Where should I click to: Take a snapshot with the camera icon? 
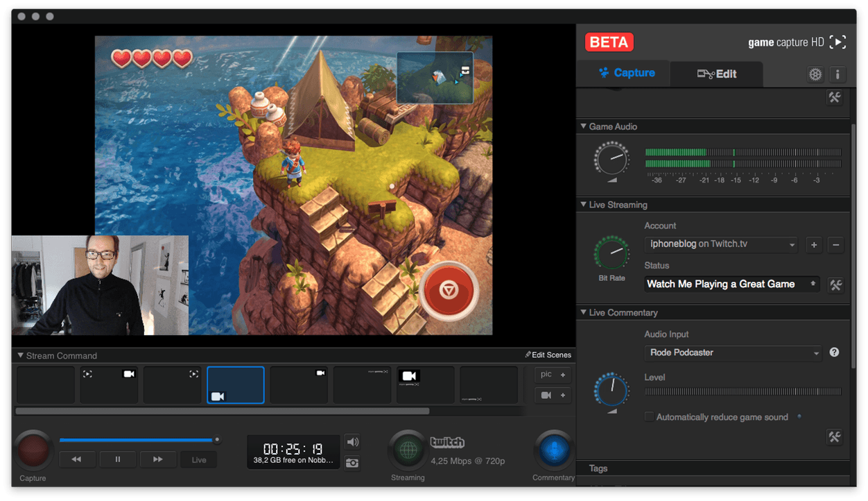tap(352, 462)
